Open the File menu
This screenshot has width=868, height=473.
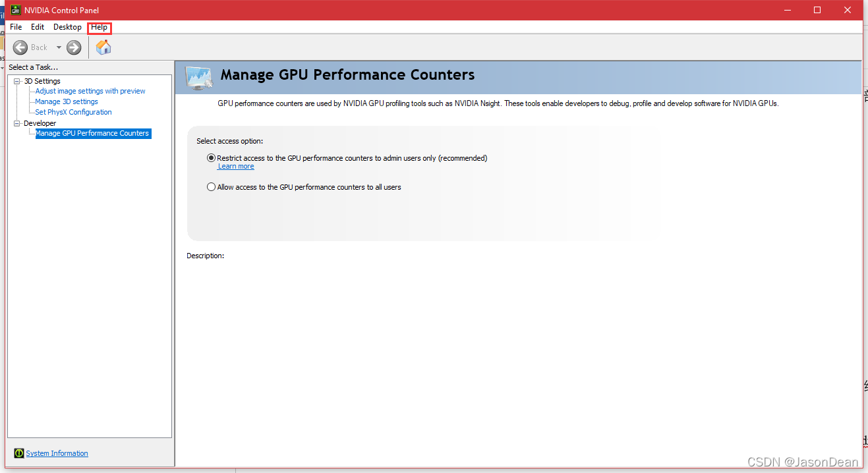[16, 27]
